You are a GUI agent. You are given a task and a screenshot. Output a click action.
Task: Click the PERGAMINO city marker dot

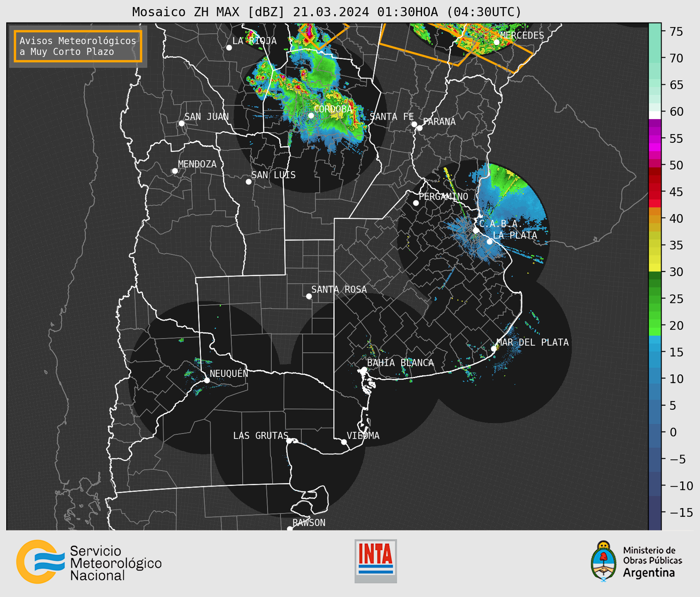coord(416,203)
